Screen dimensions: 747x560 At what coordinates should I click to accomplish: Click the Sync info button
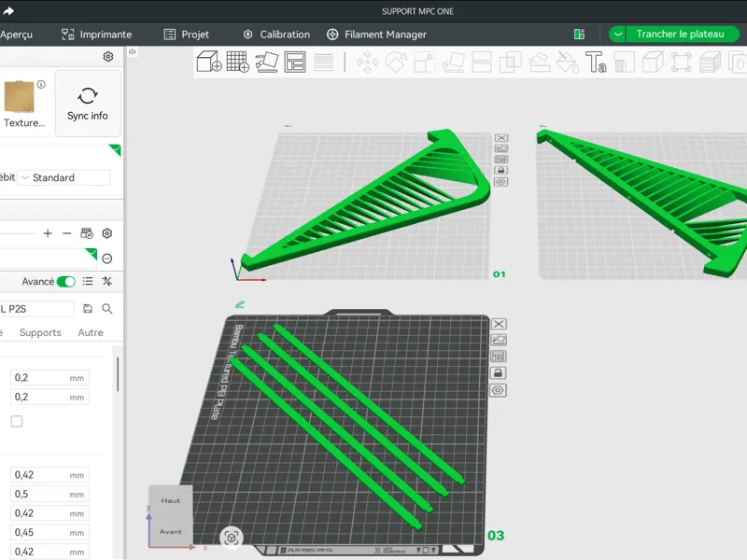tap(88, 104)
